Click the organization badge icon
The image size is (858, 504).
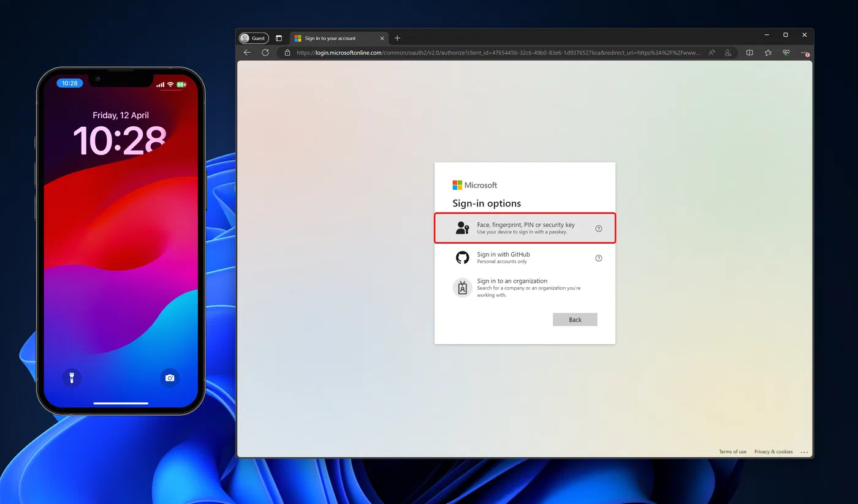462,287
